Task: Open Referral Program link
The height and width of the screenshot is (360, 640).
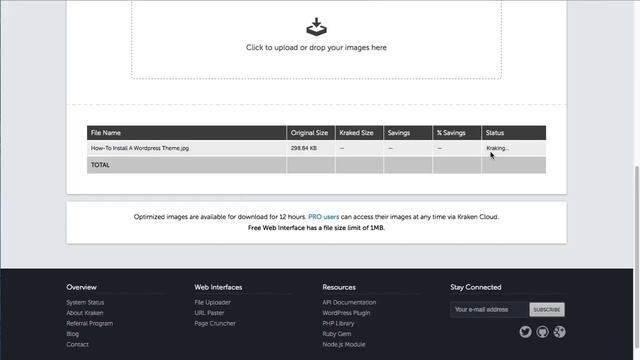Action: [x=90, y=324]
